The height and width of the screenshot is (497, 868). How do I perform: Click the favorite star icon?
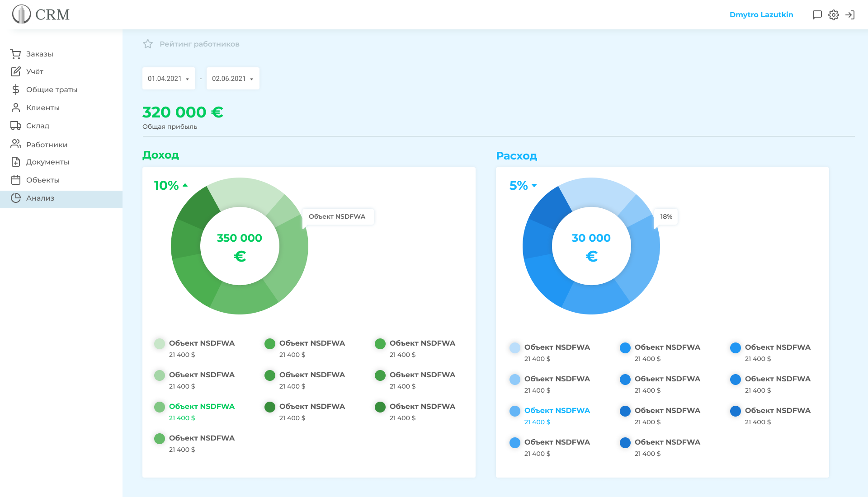coord(148,44)
